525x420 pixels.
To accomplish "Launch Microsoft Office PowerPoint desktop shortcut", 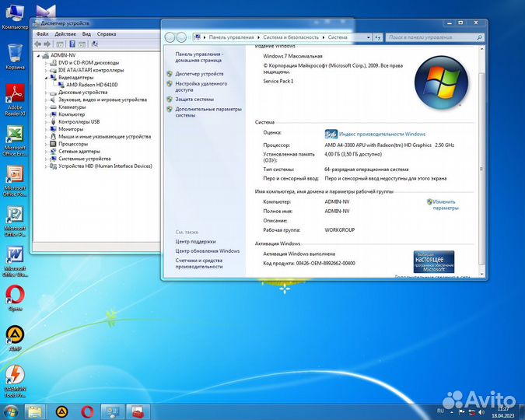I will 15,181.
